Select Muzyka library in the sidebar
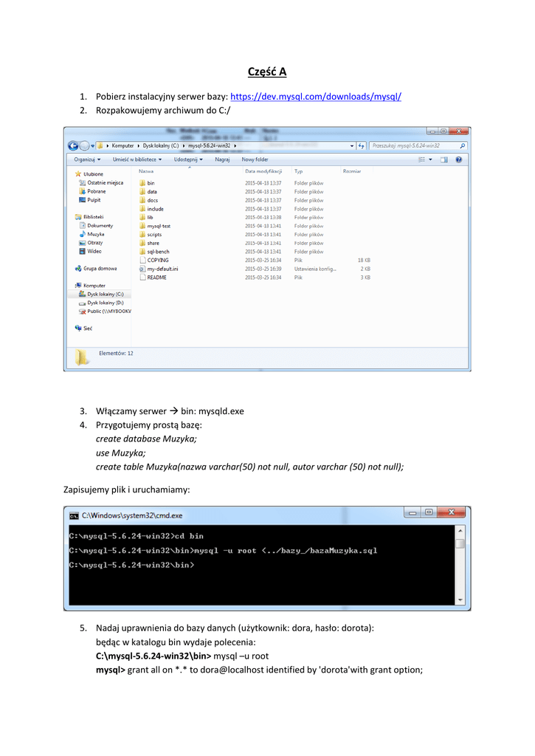Viewport: 535px width, 756px height. [95, 234]
